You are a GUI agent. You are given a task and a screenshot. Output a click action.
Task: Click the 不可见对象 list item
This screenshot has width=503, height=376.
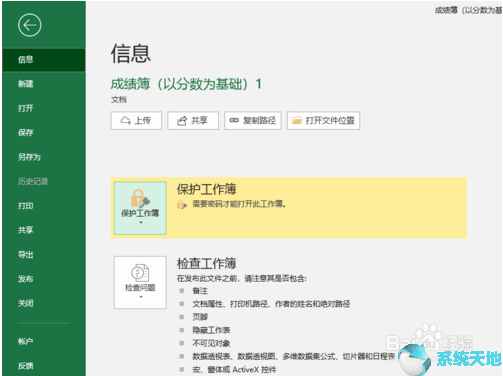211,343
